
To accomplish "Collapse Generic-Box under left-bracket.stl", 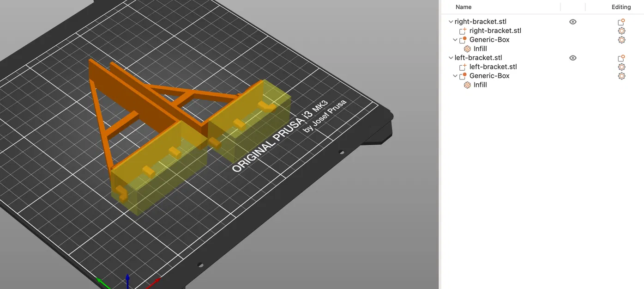I will tap(455, 76).
